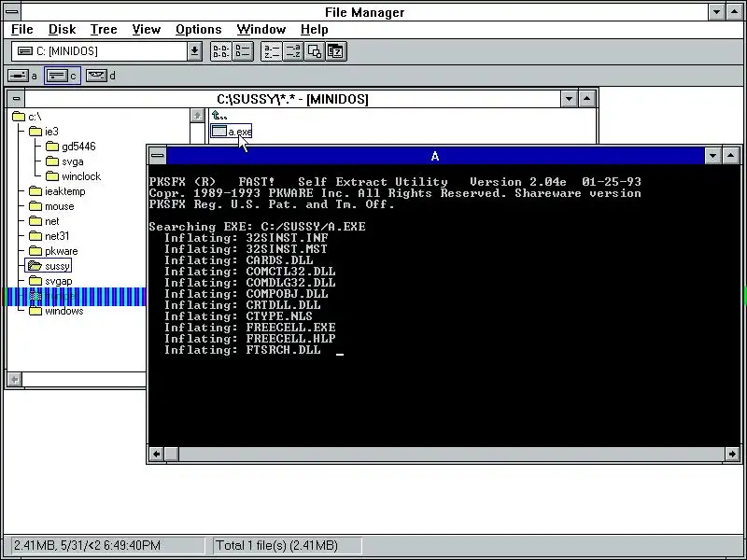Select the svga folder
This screenshot has height=560, width=747.
[64, 161]
